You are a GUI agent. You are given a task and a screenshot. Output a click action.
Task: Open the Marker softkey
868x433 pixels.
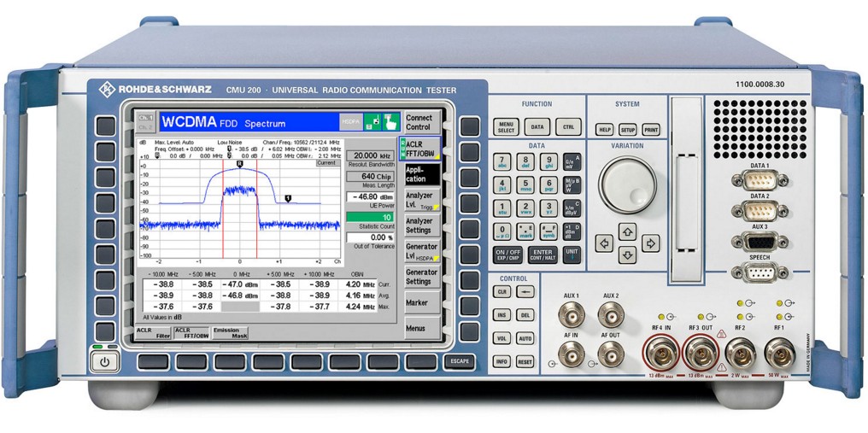point(422,303)
